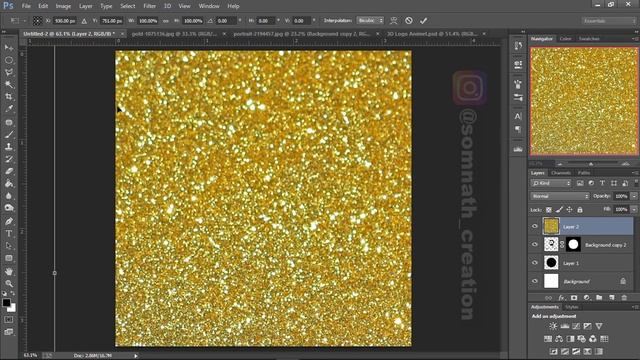Screen dimensions: 640x360
Task: Open Adjustments panel flyout menu
Action: pos(635,307)
